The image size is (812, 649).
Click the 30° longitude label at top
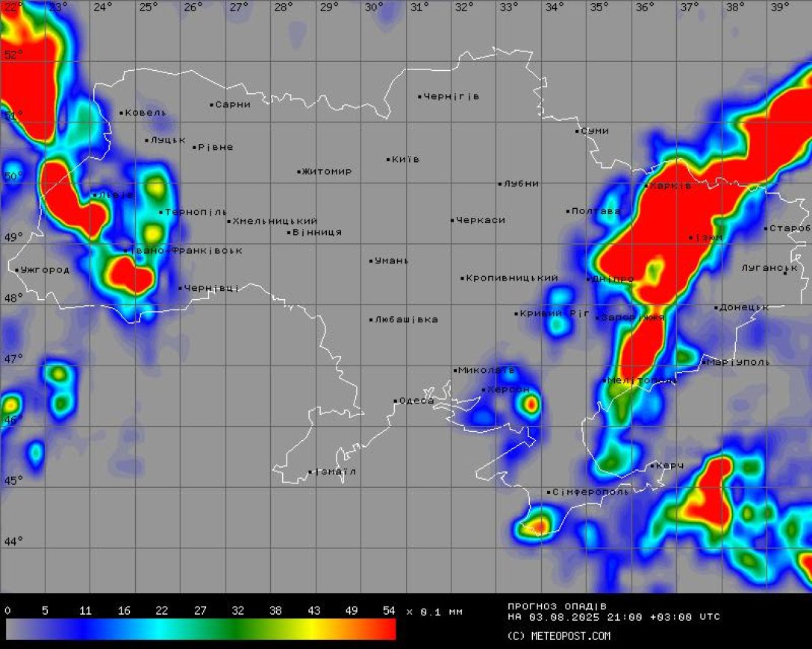coord(374,7)
